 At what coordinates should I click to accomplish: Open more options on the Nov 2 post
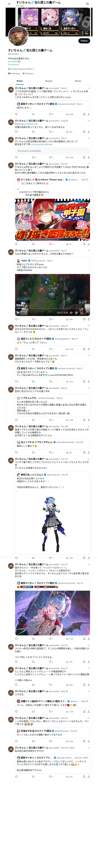pyautogui.click(x=89, y=88)
